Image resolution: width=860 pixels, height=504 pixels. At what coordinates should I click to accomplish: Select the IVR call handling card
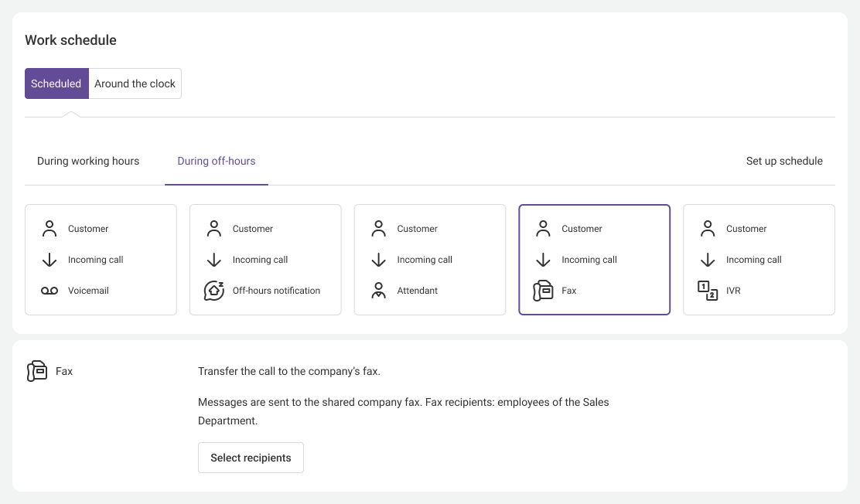(759, 260)
